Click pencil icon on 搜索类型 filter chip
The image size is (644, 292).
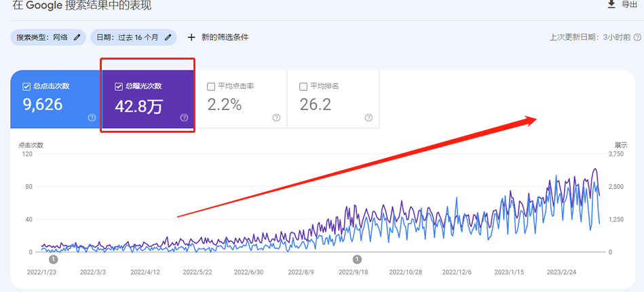point(77,37)
